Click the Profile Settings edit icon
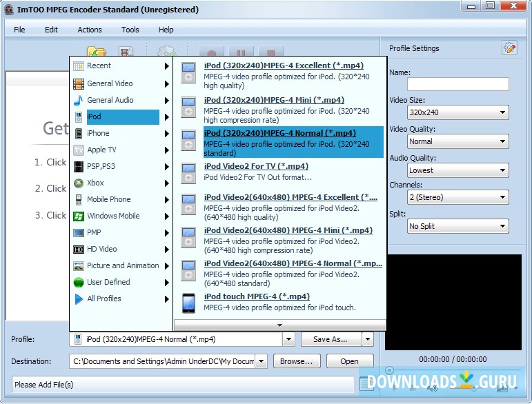This screenshot has height=404, width=532. coord(509,48)
